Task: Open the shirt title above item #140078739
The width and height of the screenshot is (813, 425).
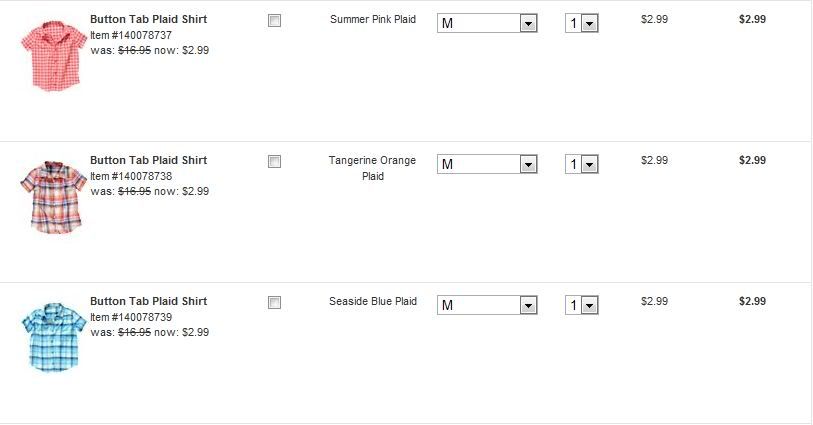Action: point(148,301)
